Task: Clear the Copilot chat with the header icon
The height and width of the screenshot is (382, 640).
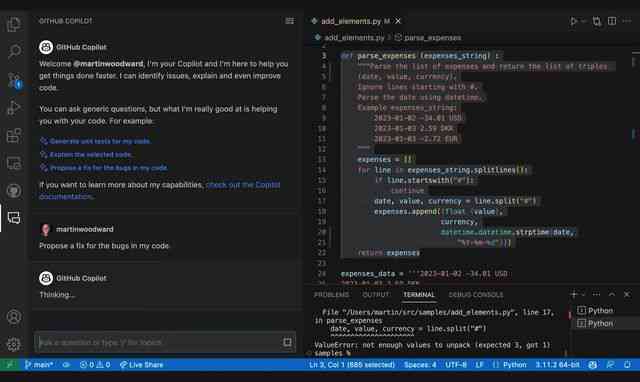Action: point(289,21)
